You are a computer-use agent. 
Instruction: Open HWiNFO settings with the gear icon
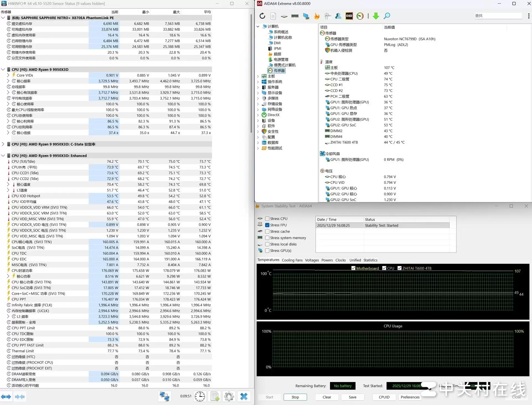pyautogui.click(x=229, y=396)
